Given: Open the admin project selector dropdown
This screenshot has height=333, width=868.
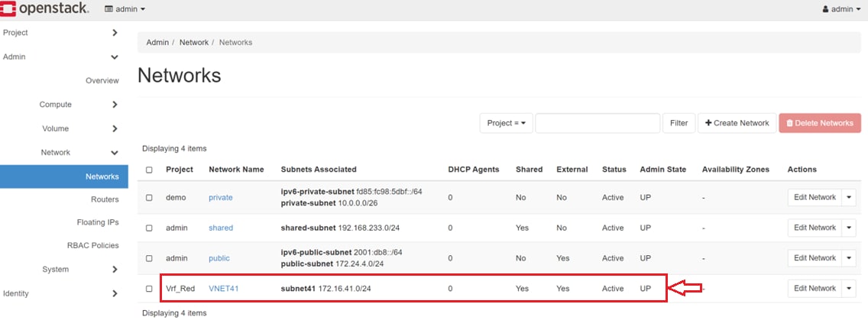Looking at the screenshot, I should pyautogui.click(x=125, y=9).
